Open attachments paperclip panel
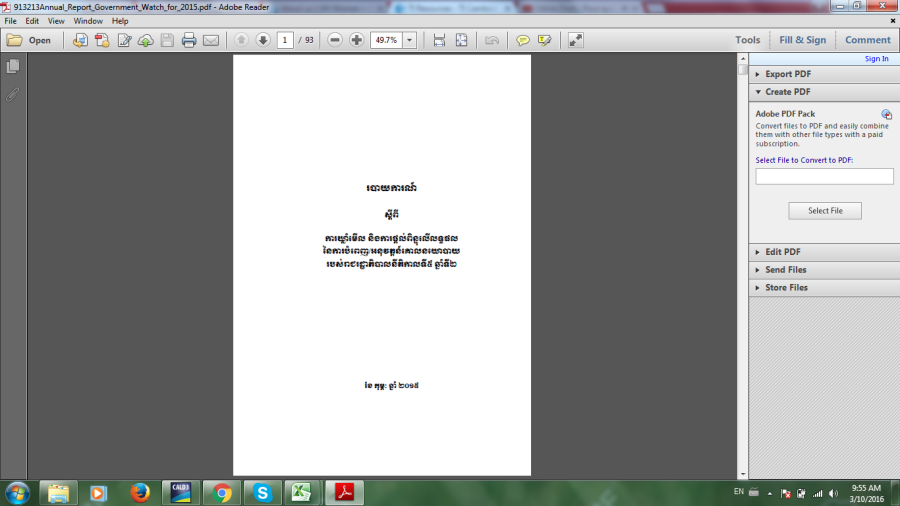 (x=13, y=94)
